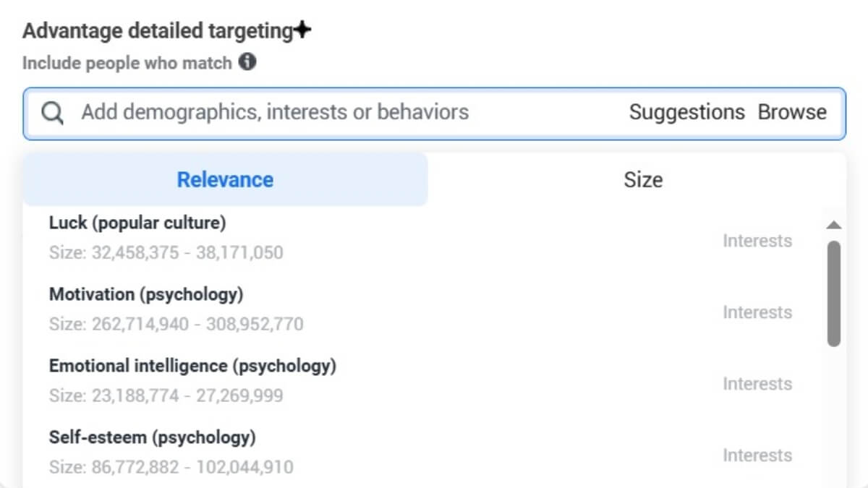This screenshot has height=488, width=868.
Task: Click the Interests label on Motivation row
Action: (757, 312)
